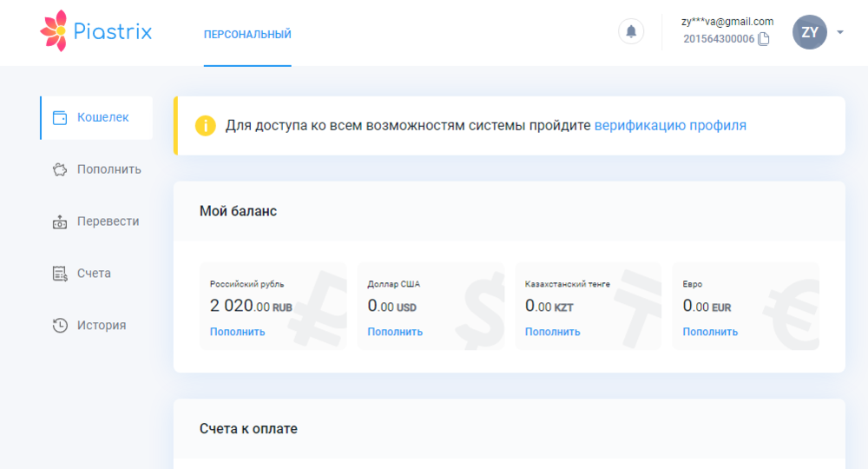Viewport: 868px width, 469px height.
Task: Click the Доллар США label
Action: point(393,284)
